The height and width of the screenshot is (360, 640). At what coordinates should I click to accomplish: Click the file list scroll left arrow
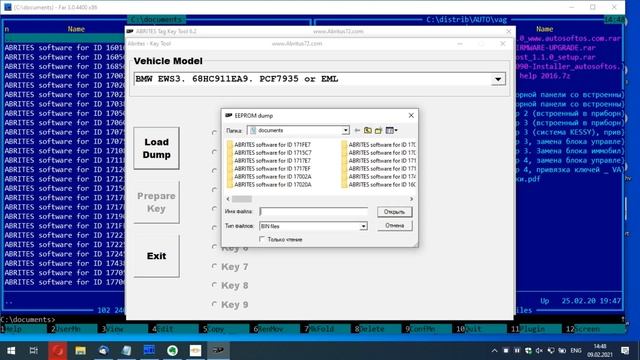pos(228,199)
